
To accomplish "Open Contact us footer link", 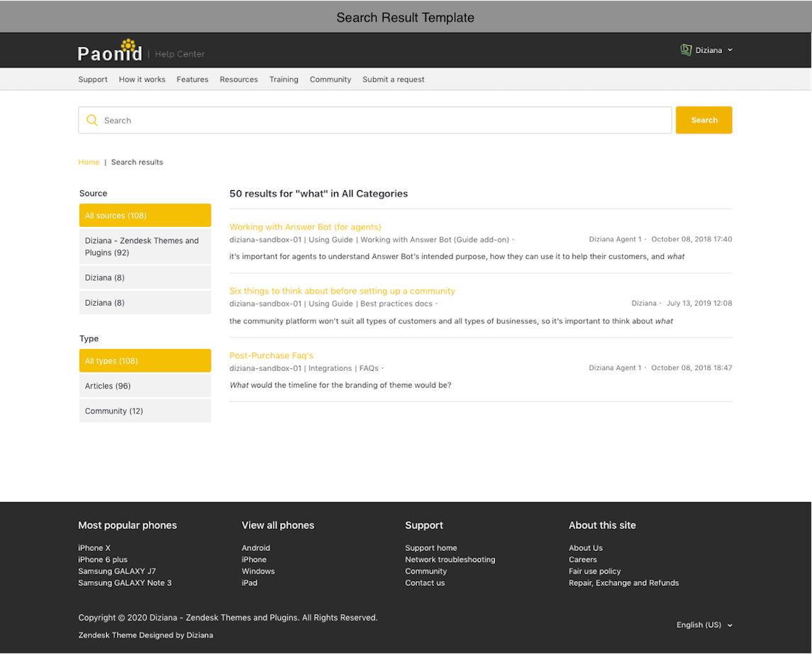I will click(425, 583).
